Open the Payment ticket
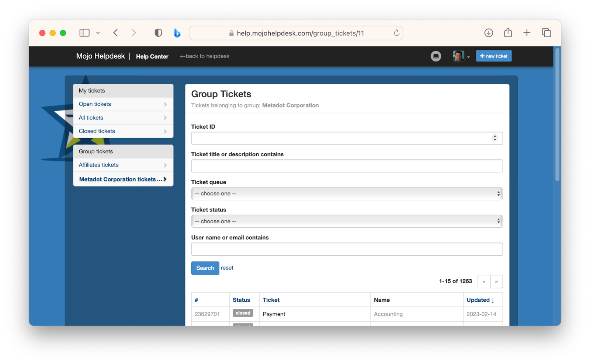590x364 pixels. (274, 314)
